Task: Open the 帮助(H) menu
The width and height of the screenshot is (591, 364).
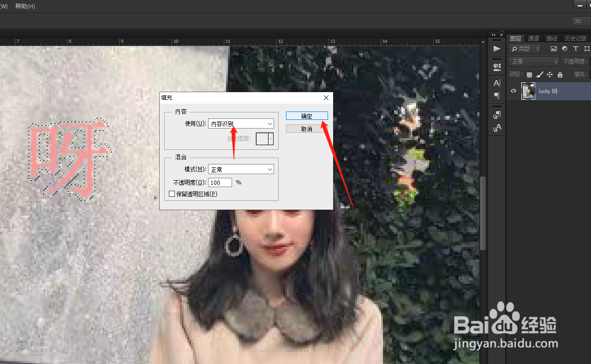Action: pos(25,6)
